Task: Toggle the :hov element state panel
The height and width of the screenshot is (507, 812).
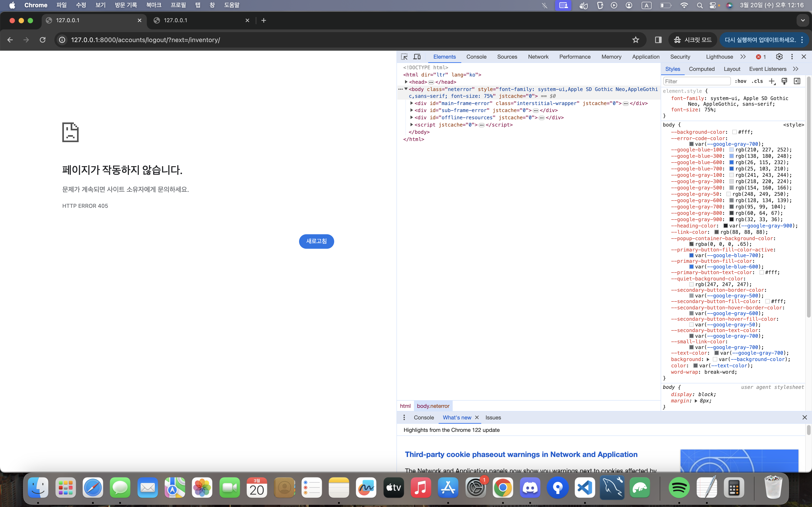Action: (x=741, y=81)
